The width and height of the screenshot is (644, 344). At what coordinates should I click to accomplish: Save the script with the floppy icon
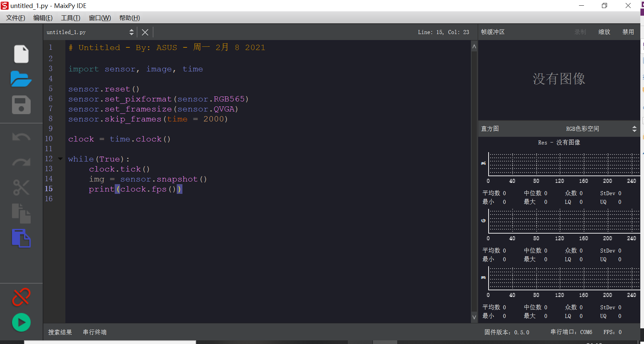click(21, 105)
